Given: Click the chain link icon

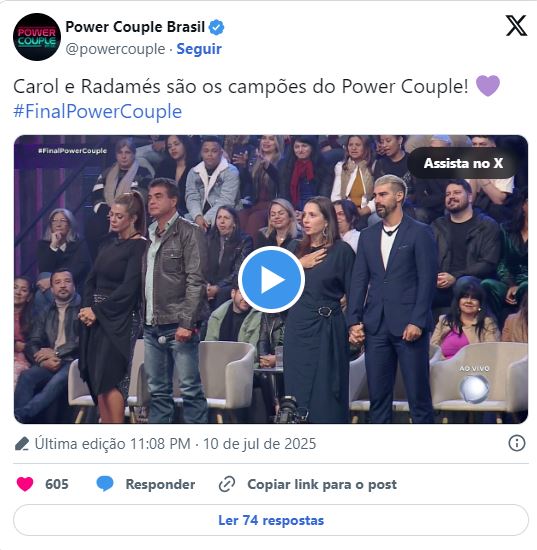Looking at the screenshot, I should pyautogui.click(x=227, y=484).
